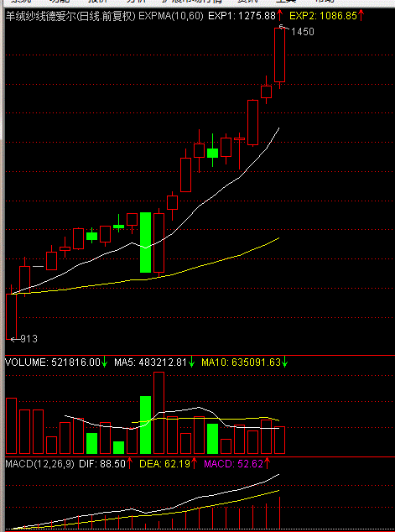Click green down arrow after MA10 value
This screenshot has height=532, width=395.
pos(285,362)
